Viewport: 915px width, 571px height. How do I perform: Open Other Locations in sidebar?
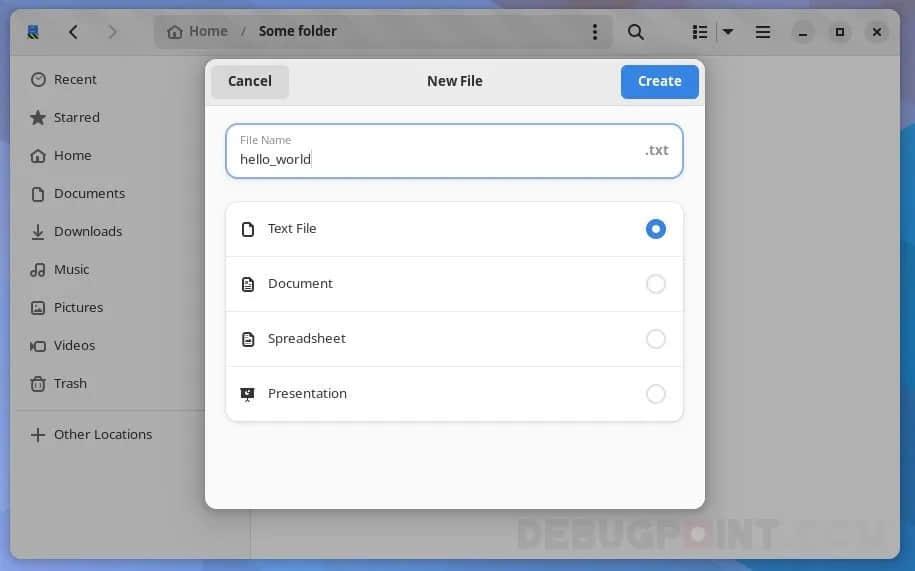point(102,434)
